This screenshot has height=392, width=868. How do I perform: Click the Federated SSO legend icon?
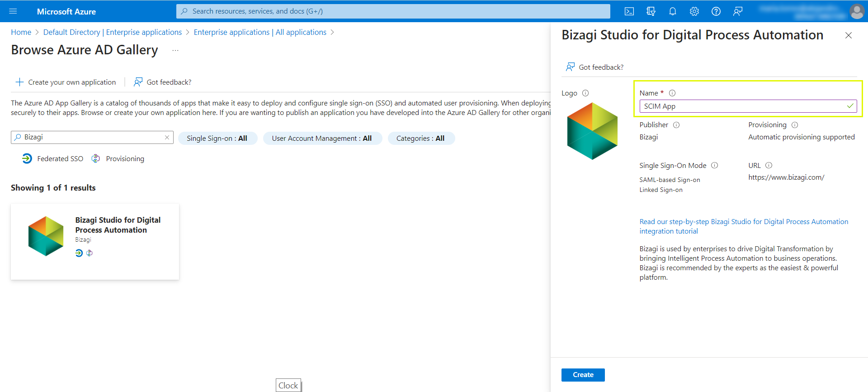27,158
